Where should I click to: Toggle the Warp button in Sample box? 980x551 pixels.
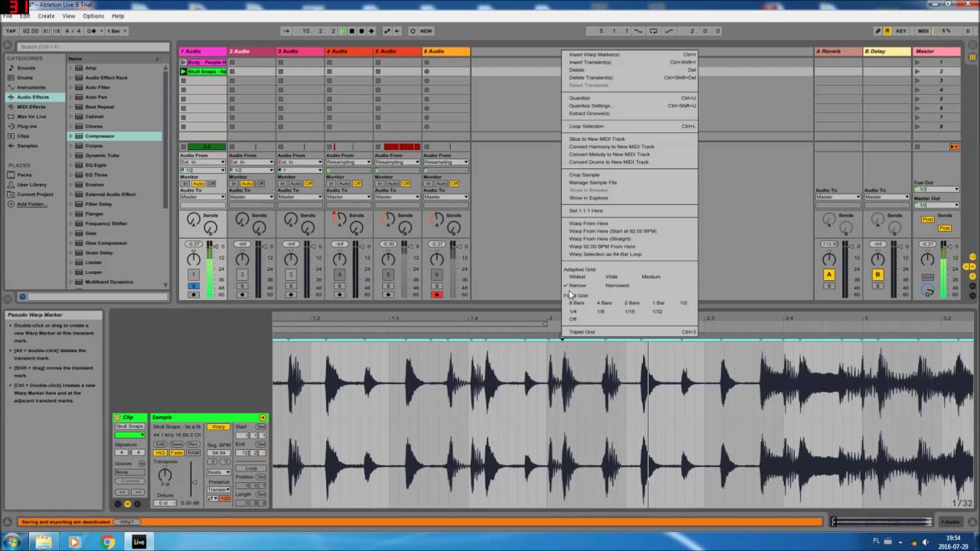[219, 426]
